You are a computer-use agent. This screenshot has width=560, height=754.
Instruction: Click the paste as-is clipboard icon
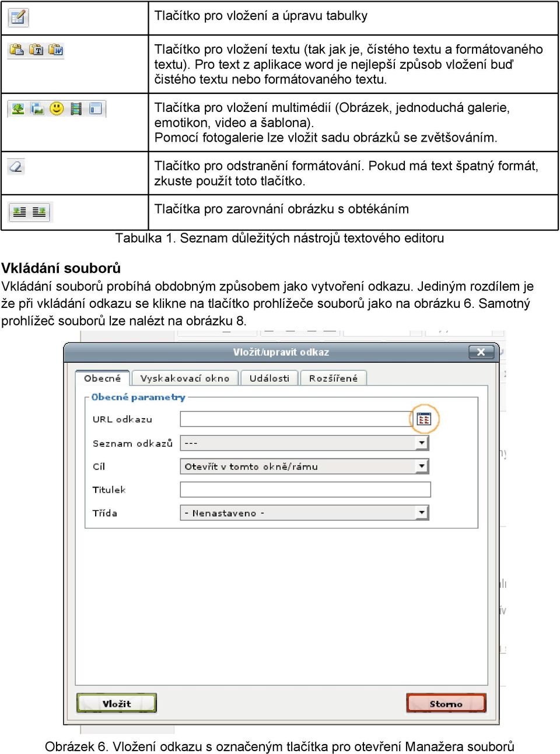17,50
